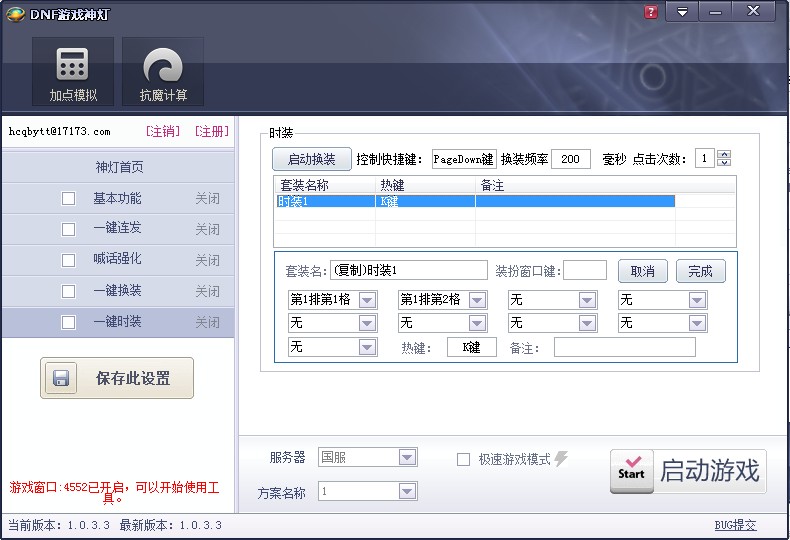Enable the 基本功能 checkbox

(69, 199)
